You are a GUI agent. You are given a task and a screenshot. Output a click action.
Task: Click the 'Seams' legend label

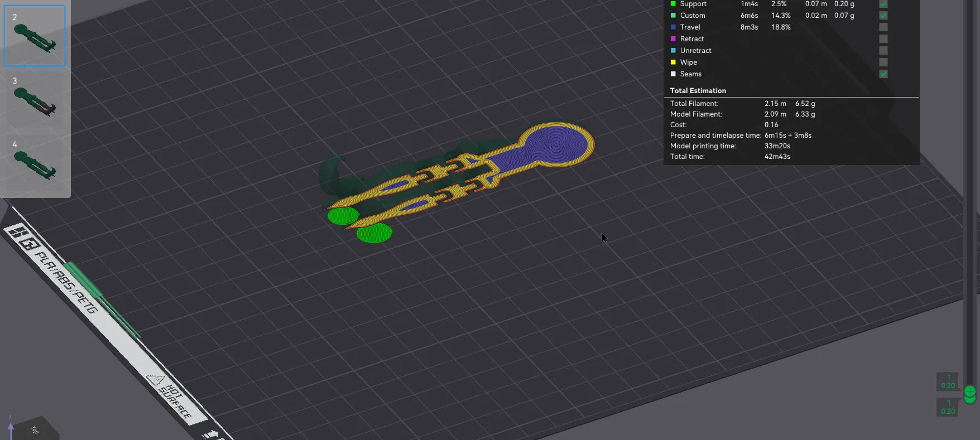click(x=690, y=74)
